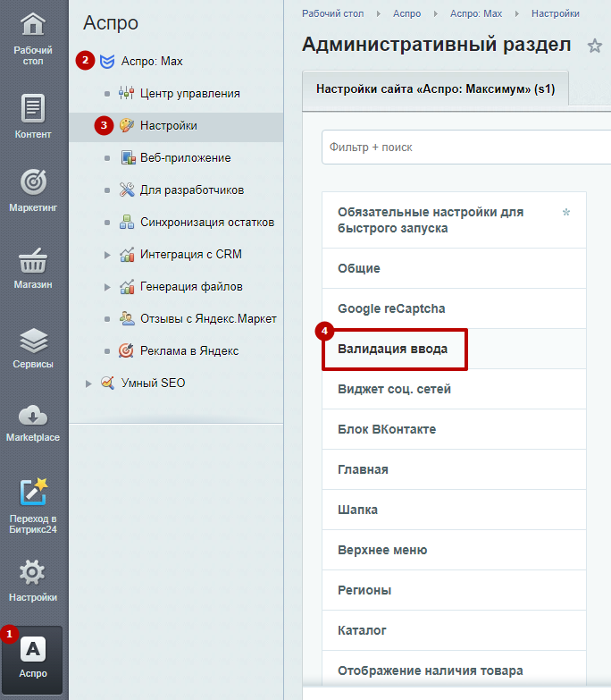Click the asterisk on Обязательные настройки row
Image resolution: width=611 pixels, height=700 pixels.
tap(566, 212)
